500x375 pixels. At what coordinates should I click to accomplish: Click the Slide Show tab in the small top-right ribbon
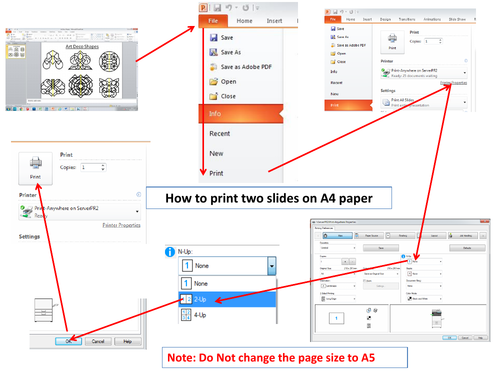pyautogui.click(x=457, y=19)
